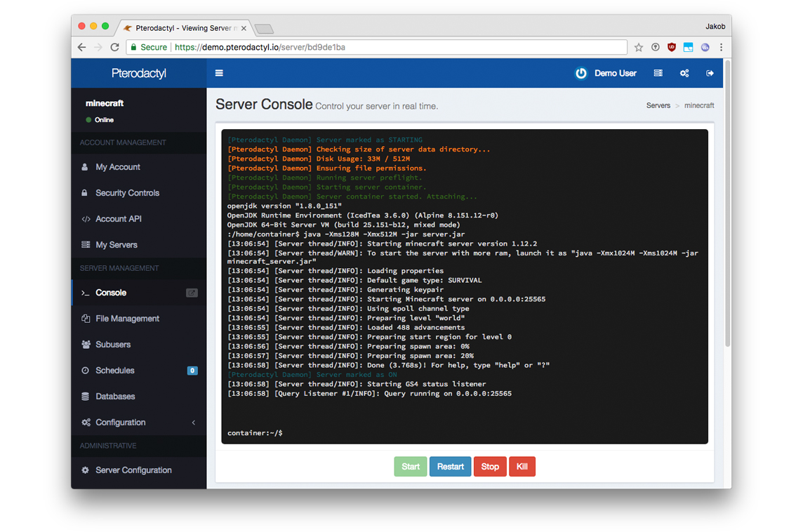Click the Configuration gears icon in the sidebar
This screenshot has height=532, width=803.
[x=86, y=423]
